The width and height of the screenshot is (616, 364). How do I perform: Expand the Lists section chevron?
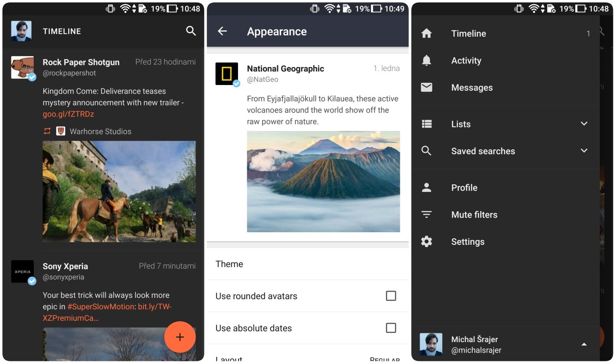tap(584, 124)
